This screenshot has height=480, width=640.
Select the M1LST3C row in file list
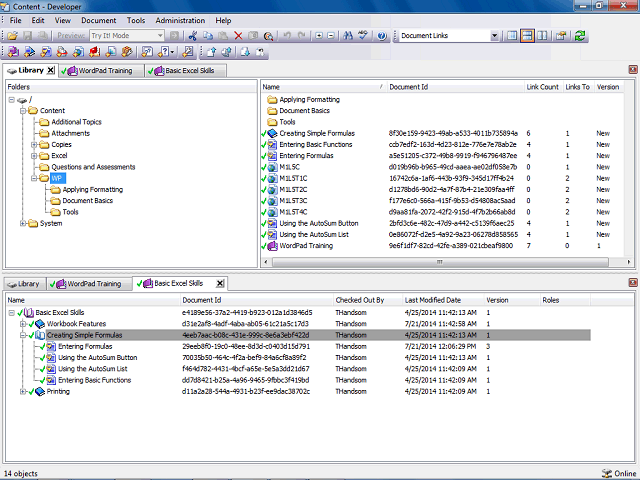(442, 201)
